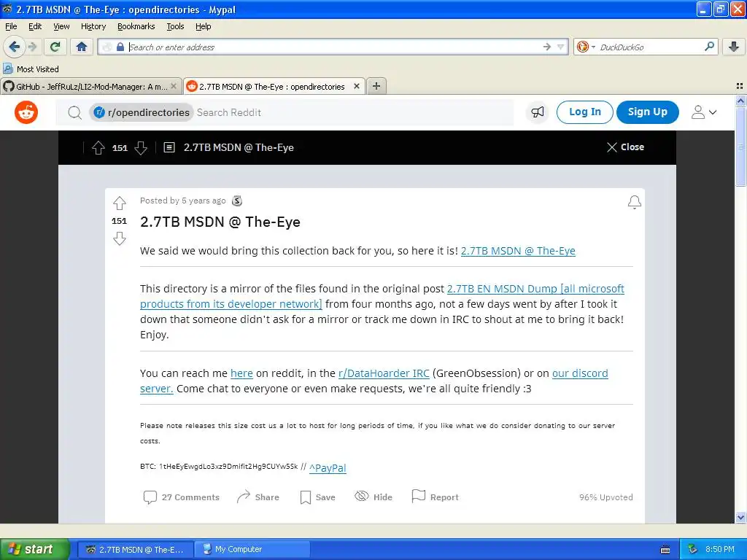This screenshot has height=560, width=747.
Task: Focus the Search Reddit input field
Action: point(352,112)
